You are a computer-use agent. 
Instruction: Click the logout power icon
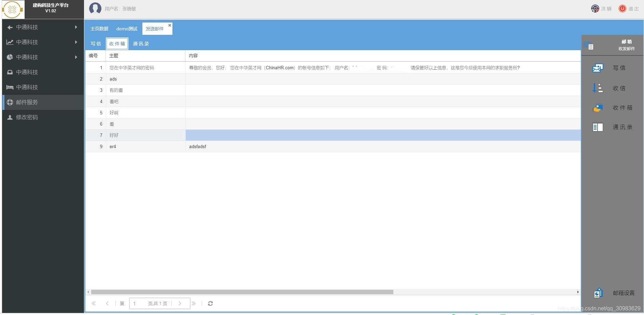click(x=622, y=9)
